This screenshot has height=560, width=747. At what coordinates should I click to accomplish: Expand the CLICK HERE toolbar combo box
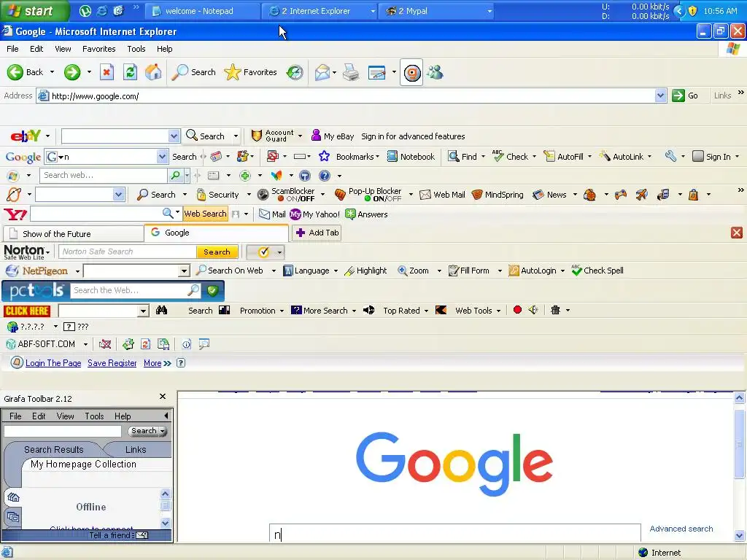coord(143,311)
